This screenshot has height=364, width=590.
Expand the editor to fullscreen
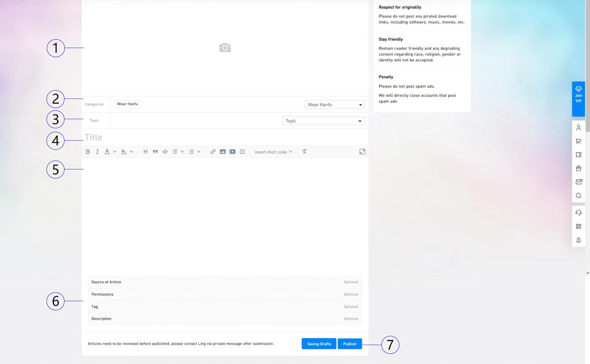click(362, 152)
